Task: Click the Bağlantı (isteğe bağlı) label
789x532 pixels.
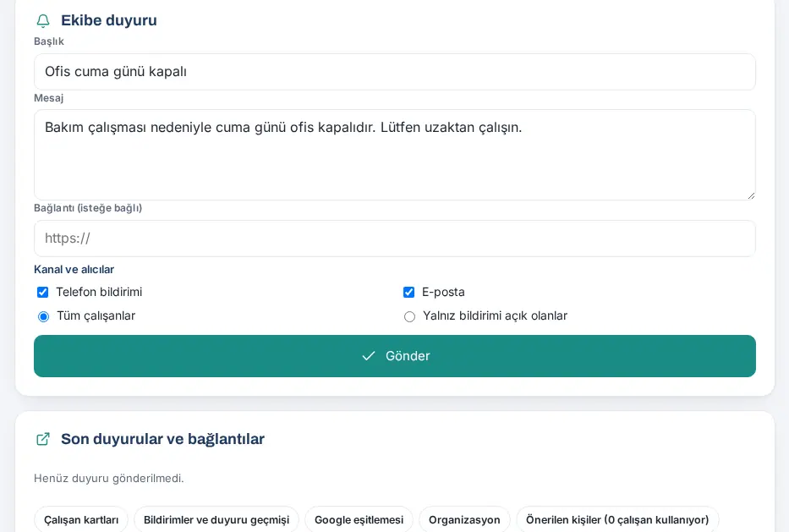Action: tap(88, 208)
